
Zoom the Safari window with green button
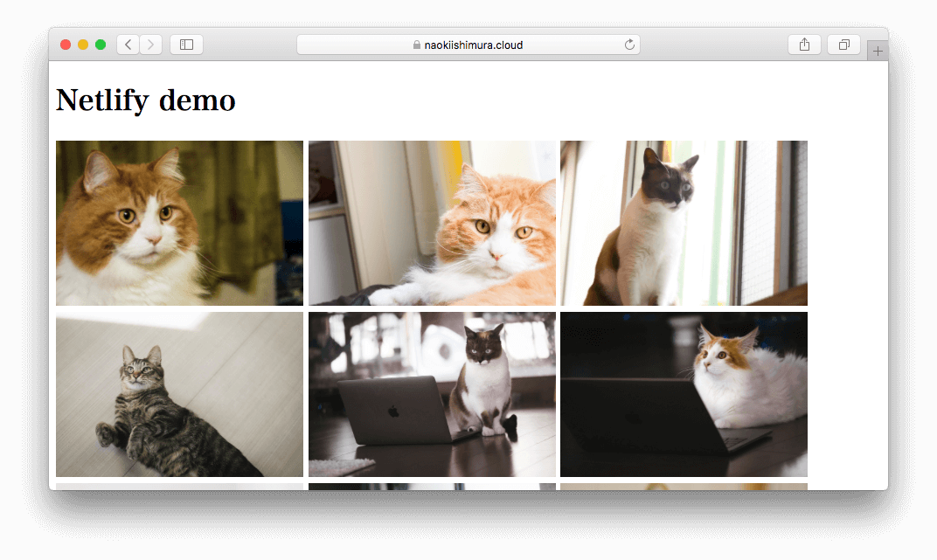(101, 45)
